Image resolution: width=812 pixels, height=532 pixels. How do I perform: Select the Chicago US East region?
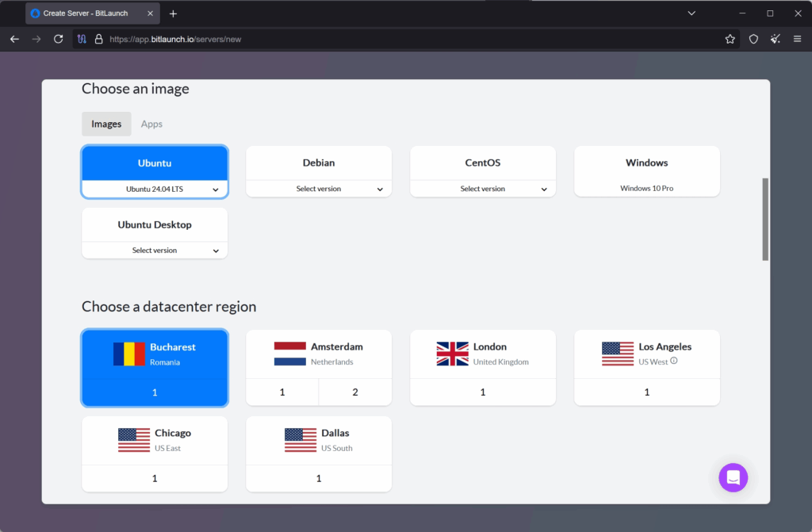tap(155, 440)
